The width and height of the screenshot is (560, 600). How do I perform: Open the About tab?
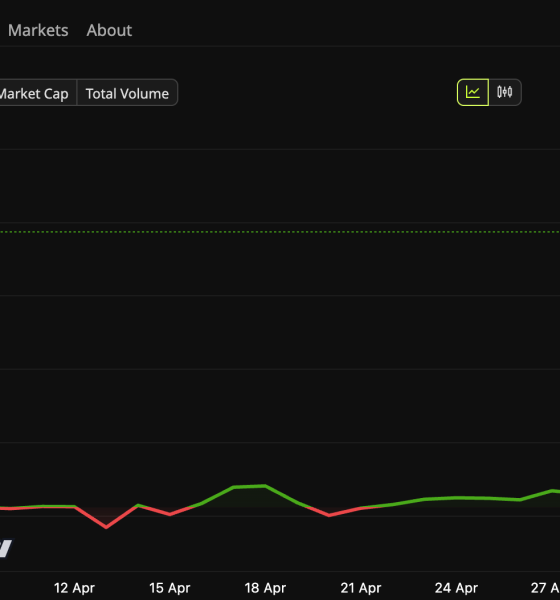pyautogui.click(x=109, y=30)
